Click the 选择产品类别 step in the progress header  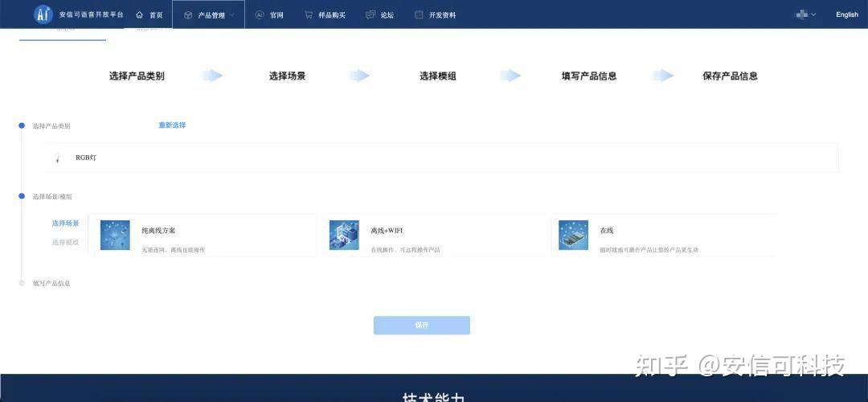[137, 76]
